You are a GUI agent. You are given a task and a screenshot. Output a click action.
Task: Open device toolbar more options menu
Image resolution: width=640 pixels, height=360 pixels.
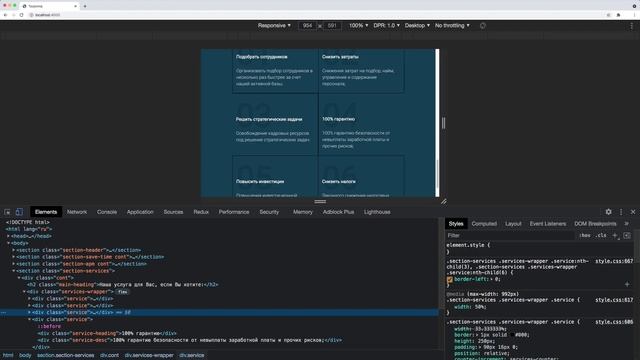(631, 25)
